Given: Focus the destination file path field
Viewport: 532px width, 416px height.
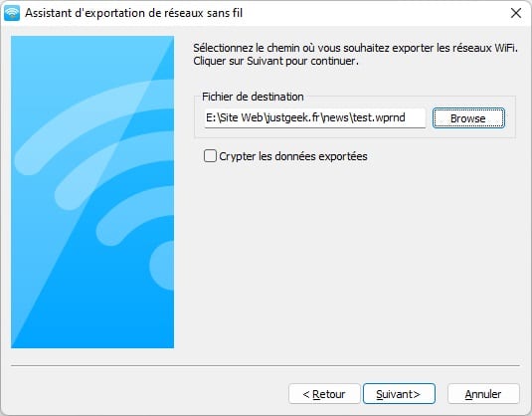Looking at the screenshot, I should click(x=314, y=117).
